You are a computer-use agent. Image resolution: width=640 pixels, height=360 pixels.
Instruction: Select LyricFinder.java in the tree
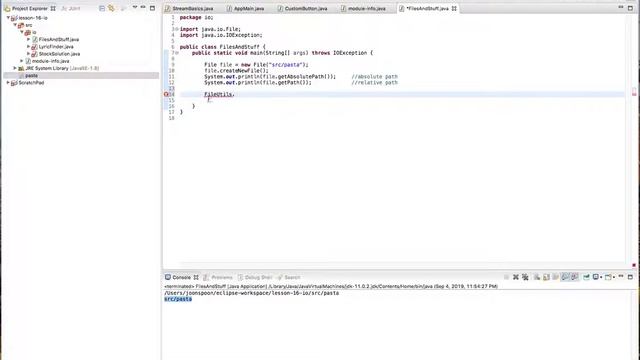tap(56, 47)
